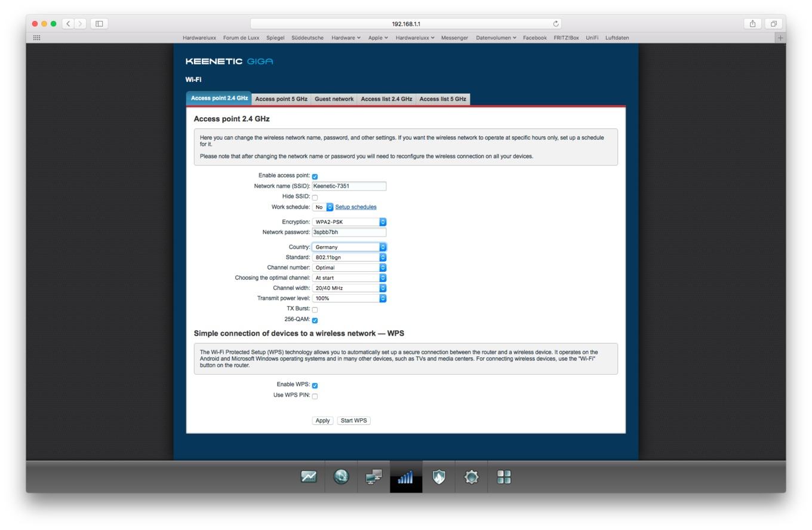Open the Transmit power level dropdown

pos(349,298)
